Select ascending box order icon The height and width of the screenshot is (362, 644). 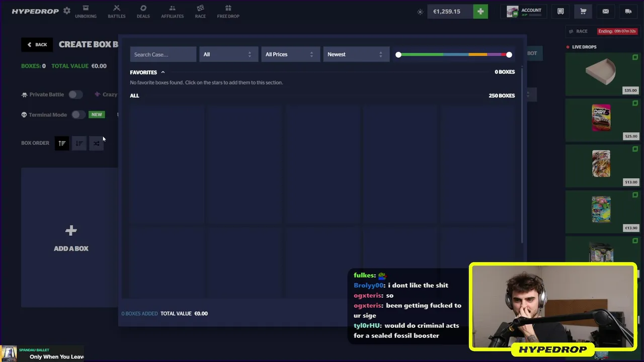pyautogui.click(x=62, y=143)
